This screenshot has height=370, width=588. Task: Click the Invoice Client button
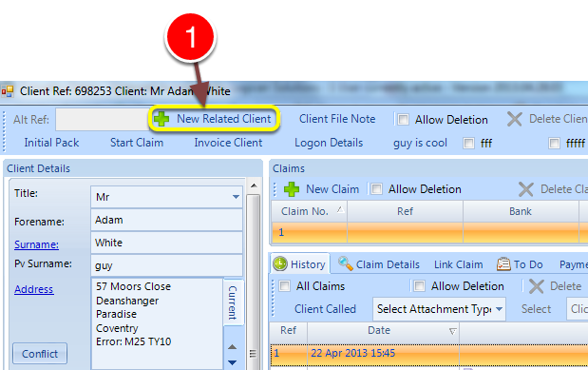[x=228, y=143]
